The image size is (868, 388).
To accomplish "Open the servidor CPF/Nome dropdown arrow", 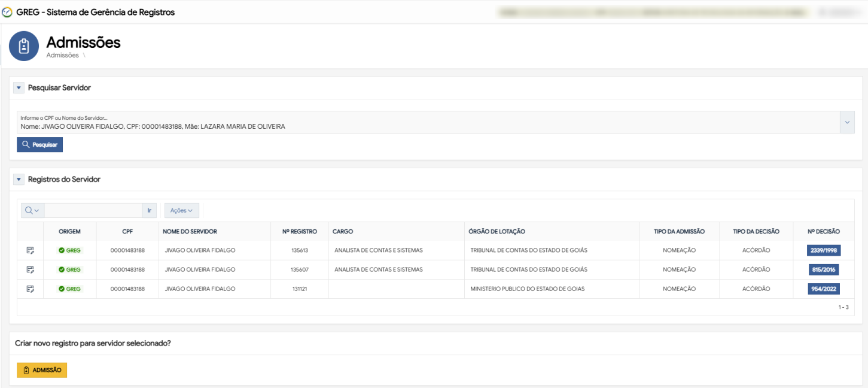I will pos(847,122).
